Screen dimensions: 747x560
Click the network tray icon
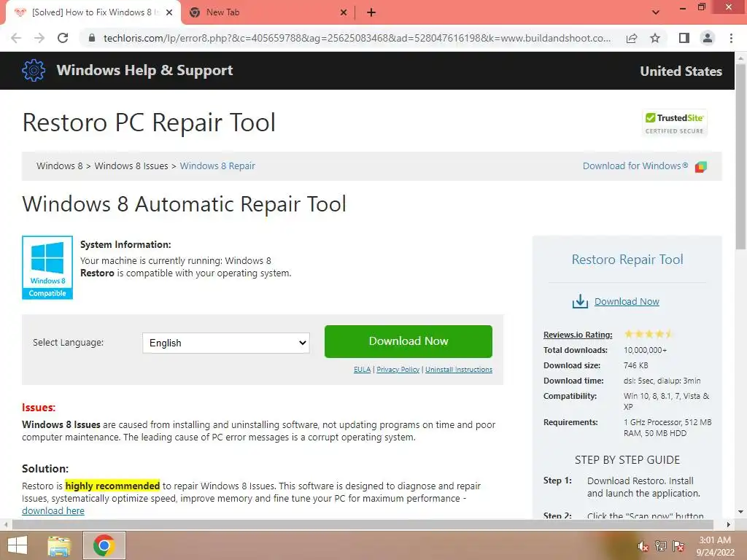pyautogui.click(x=661, y=546)
